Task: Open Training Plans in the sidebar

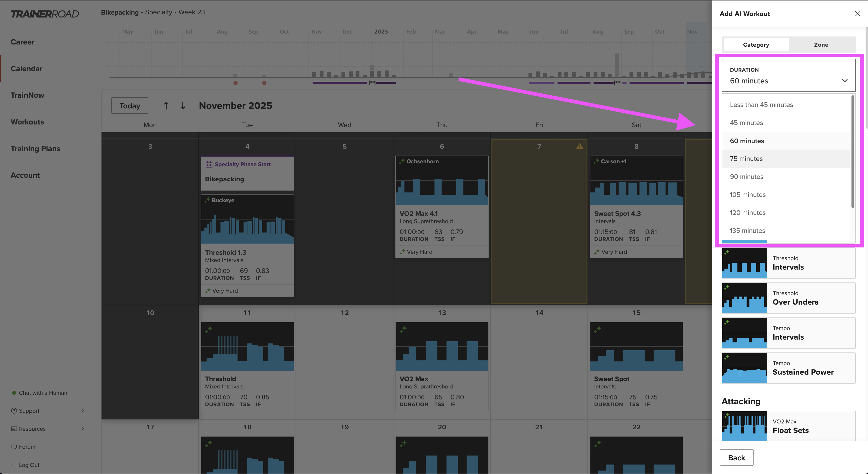Action: 35,149
